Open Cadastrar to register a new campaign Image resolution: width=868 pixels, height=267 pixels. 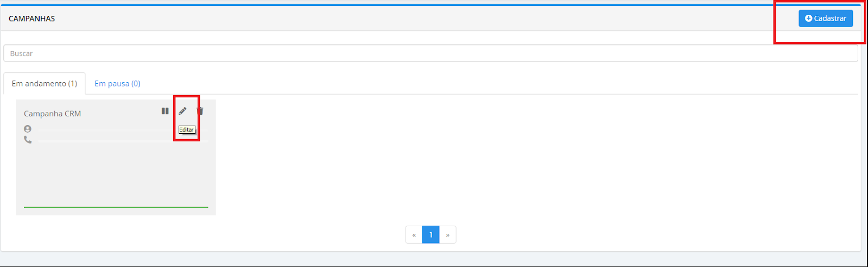coord(826,18)
